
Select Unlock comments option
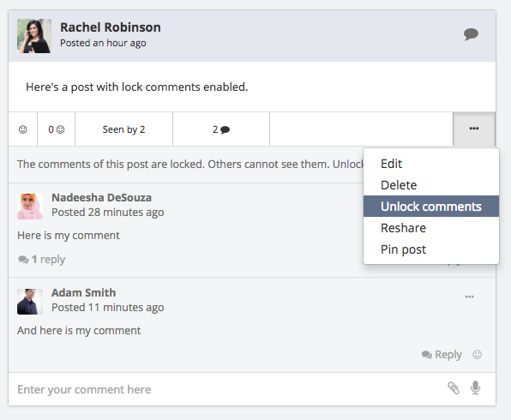point(431,207)
